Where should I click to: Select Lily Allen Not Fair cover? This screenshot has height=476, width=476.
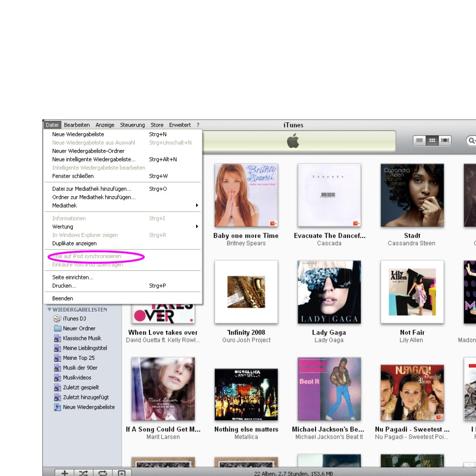[412, 292]
